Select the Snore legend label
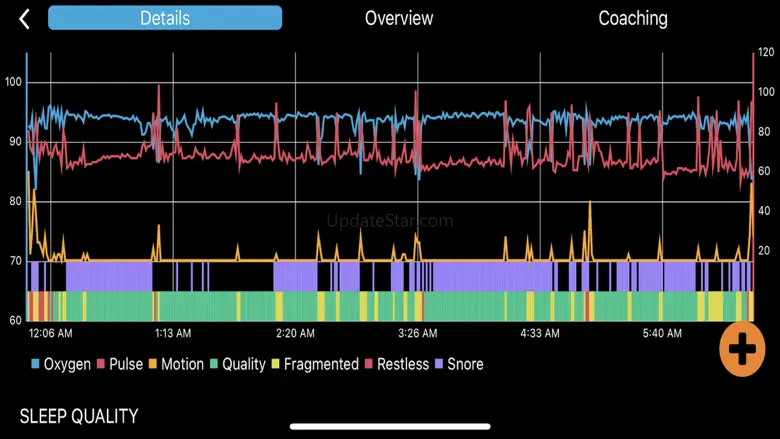The height and width of the screenshot is (439, 780). pyautogui.click(x=465, y=364)
